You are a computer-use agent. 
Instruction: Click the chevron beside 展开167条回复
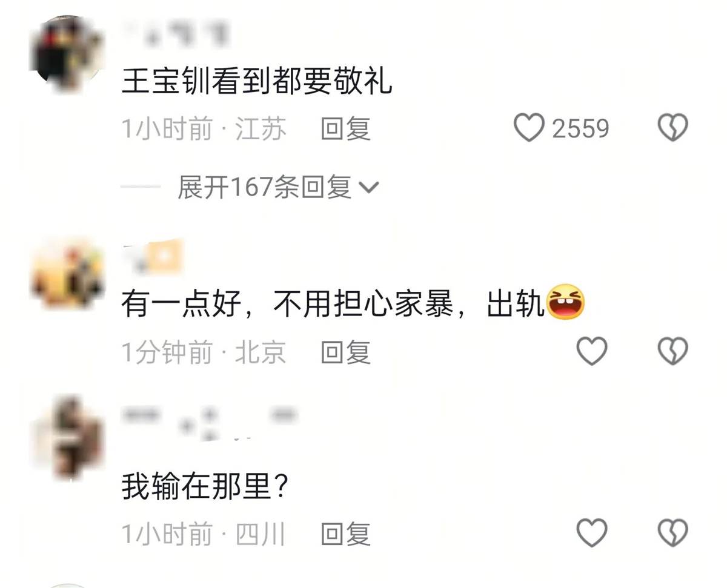[369, 188]
